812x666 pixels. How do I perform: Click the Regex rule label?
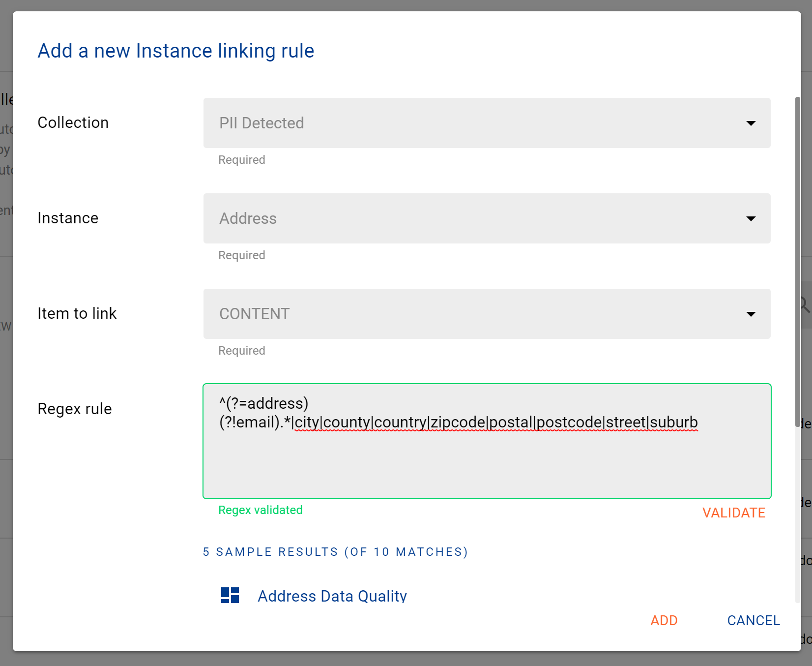75,409
